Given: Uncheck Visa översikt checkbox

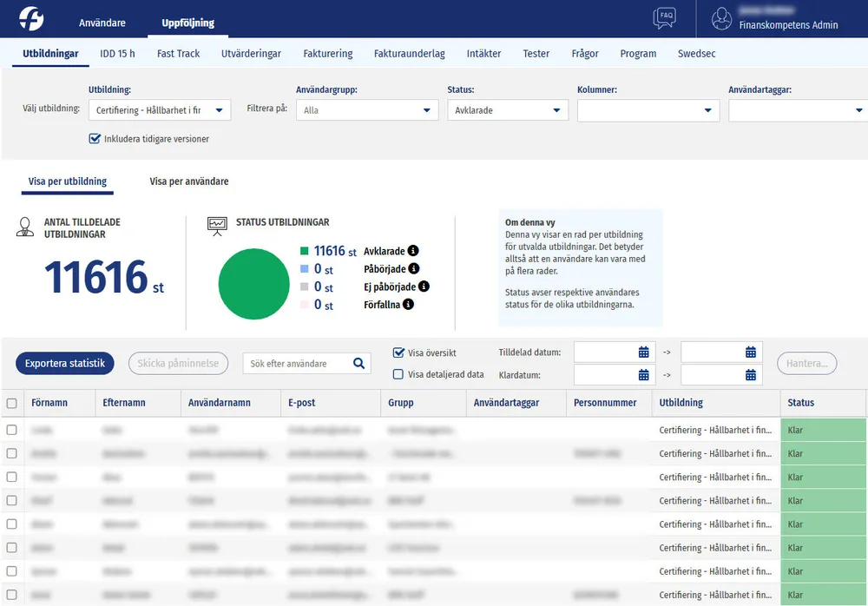Looking at the screenshot, I should tap(398, 352).
